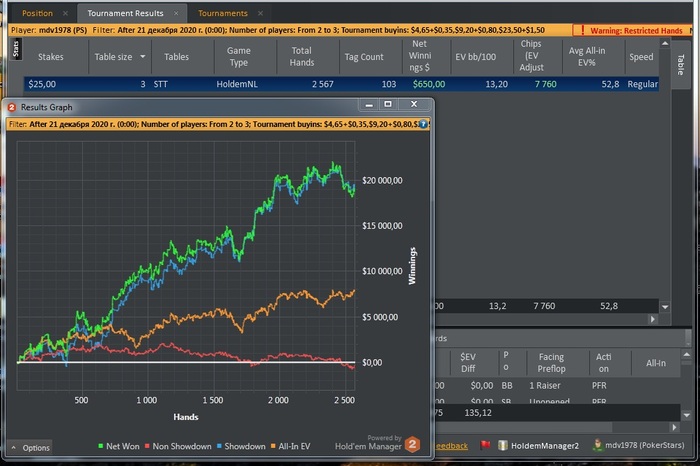Open the vertical Stats side tab

(16, 49)
